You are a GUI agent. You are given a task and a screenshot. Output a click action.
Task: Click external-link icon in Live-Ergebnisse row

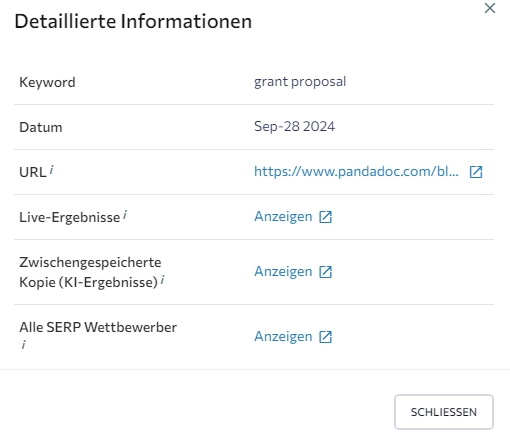[326, 217]
